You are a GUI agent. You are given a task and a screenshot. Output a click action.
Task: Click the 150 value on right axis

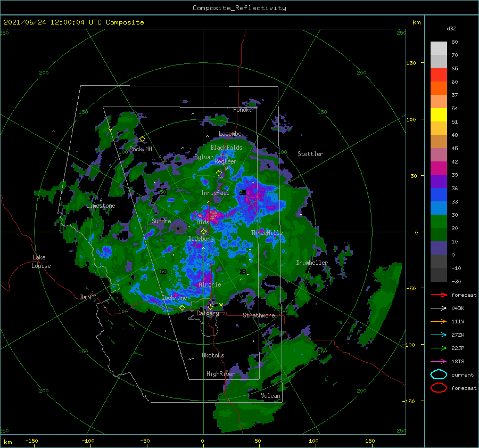click(x=411, y=63)
